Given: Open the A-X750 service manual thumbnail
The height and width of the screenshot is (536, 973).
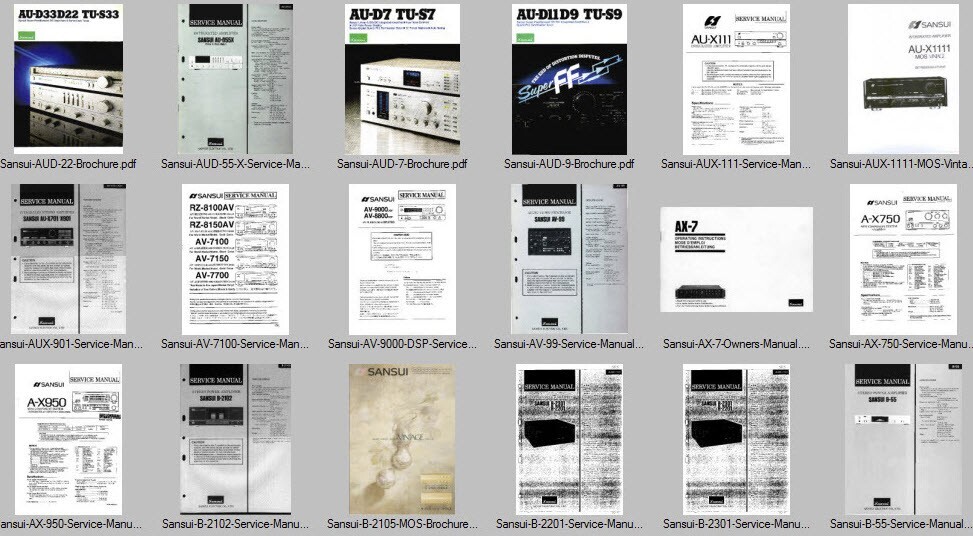Looking at the screenshot, I should [903, 259].
